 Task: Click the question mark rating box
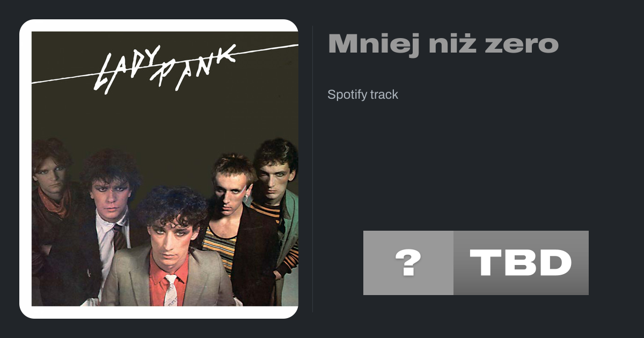[408, 263]
